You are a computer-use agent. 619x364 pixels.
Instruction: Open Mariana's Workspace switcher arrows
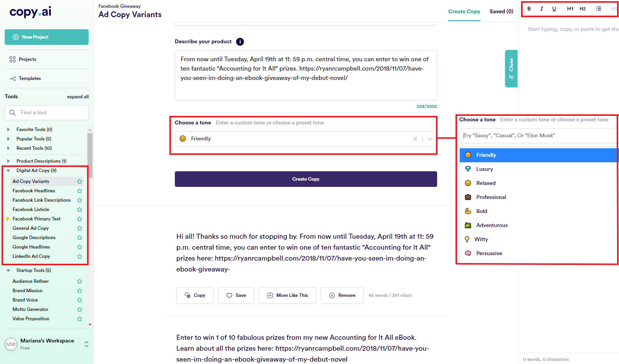click(x=86, y=344)
